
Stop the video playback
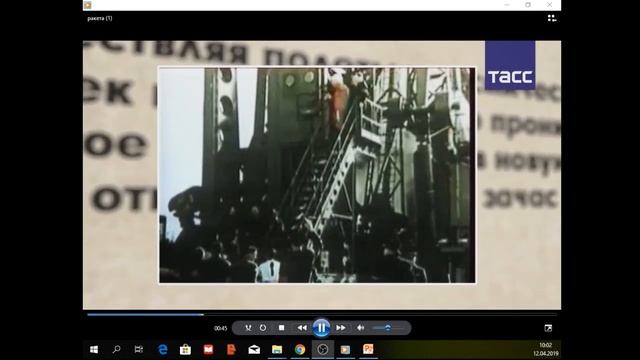pos(282,328)
